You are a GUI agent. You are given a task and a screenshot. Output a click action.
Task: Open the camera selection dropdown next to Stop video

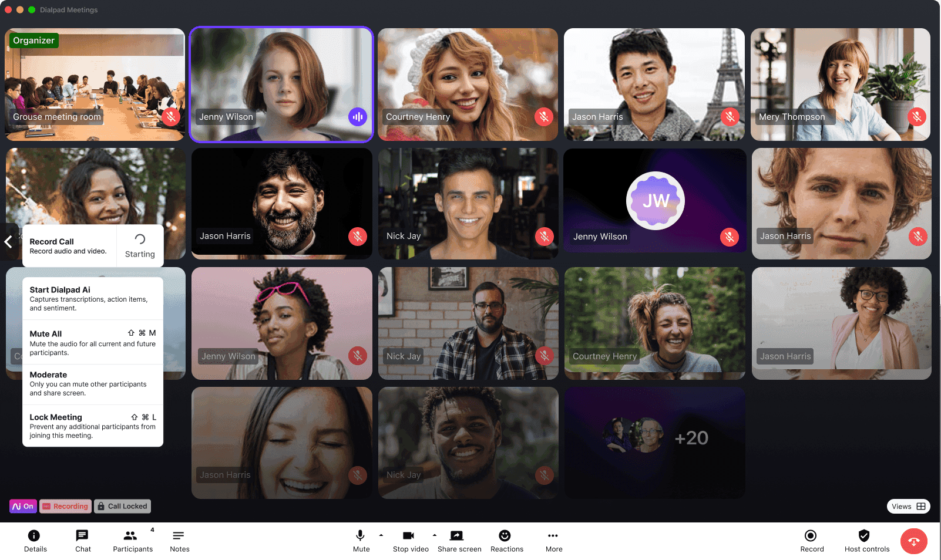434,535
